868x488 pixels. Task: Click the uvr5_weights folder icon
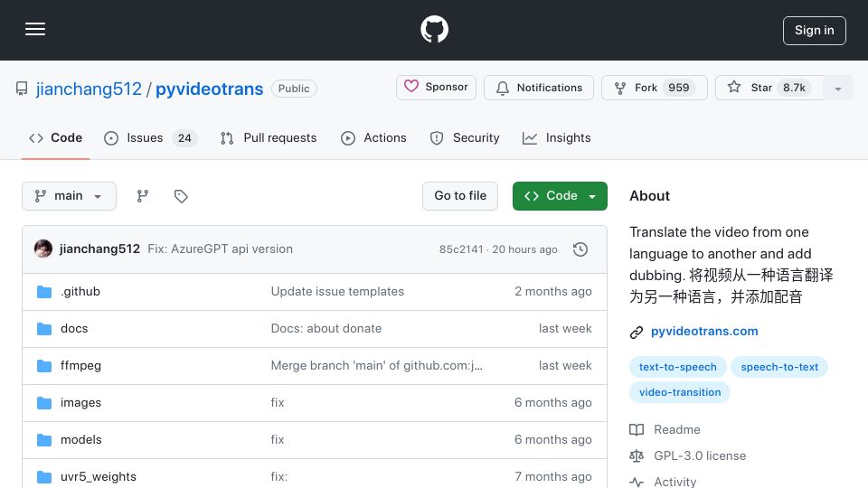tap(44, 477)
